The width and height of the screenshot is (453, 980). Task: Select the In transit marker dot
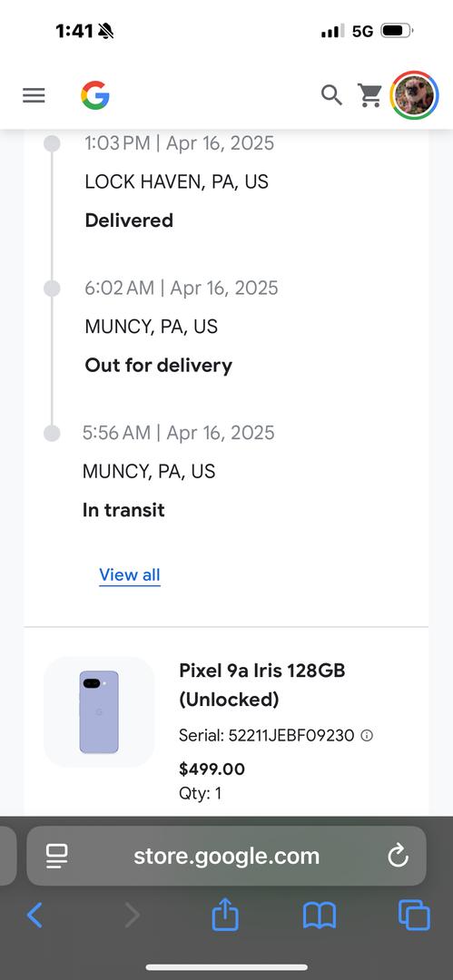(52, 433)
